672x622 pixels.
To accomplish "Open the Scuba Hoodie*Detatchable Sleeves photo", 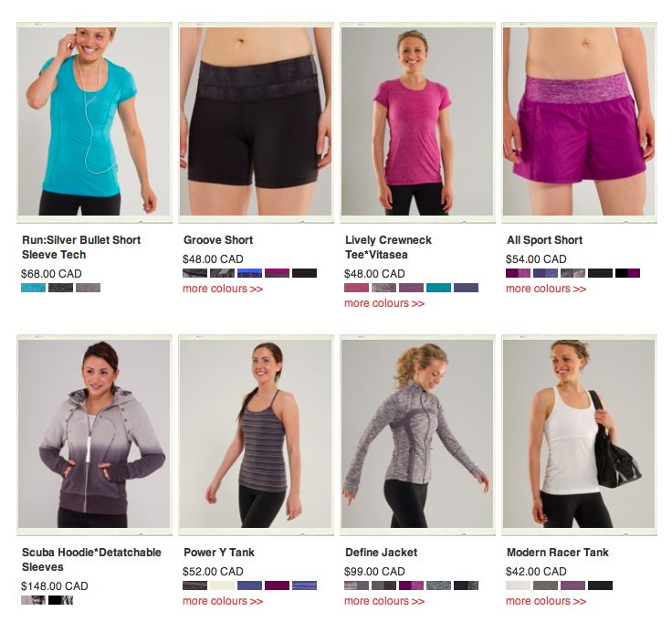I will point(94,434).
